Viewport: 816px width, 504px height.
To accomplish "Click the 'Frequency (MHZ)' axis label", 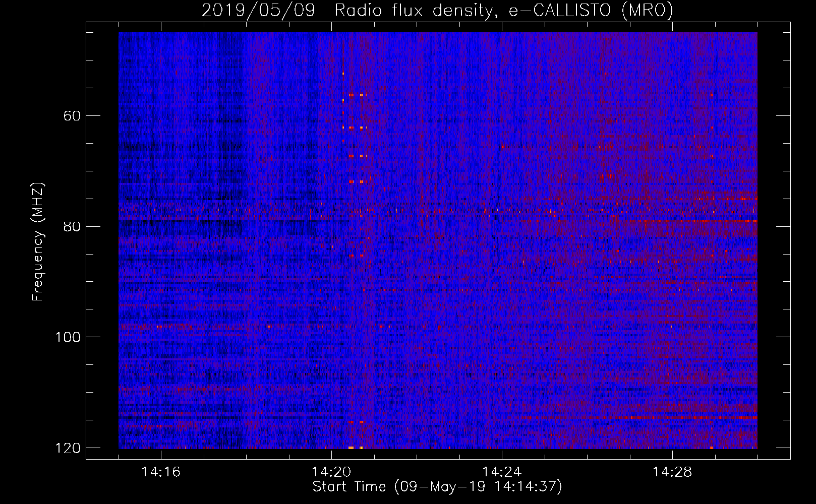I will pos(38,242).
